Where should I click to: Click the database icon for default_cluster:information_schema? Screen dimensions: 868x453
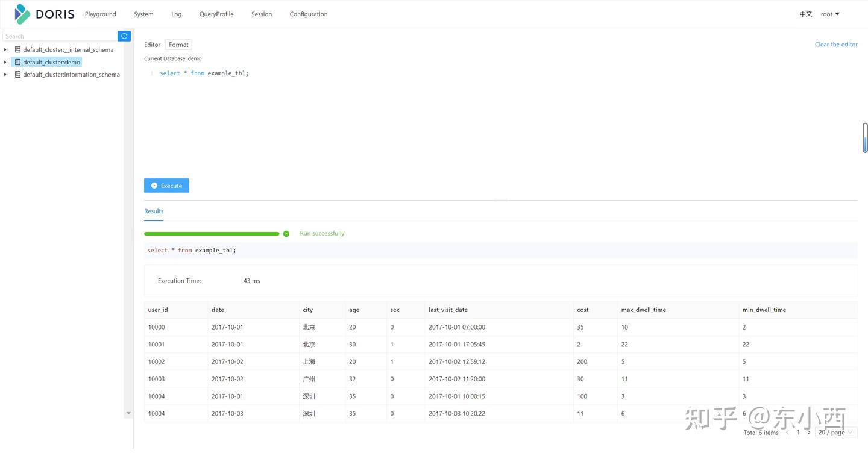tap(17, 75)
